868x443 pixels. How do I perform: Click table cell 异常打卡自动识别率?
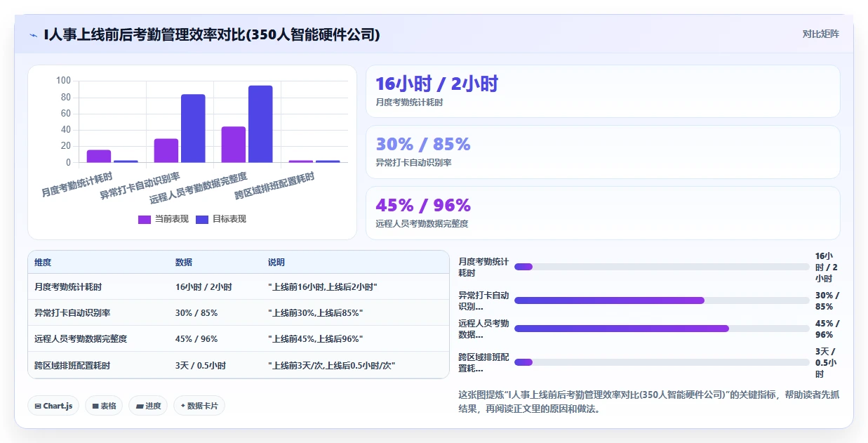coord(72,312)
